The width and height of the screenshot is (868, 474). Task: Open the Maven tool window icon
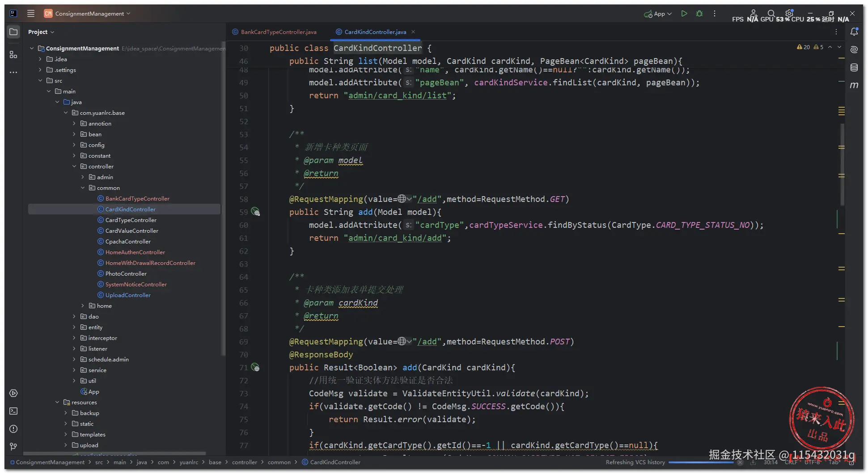click(854, 85)
